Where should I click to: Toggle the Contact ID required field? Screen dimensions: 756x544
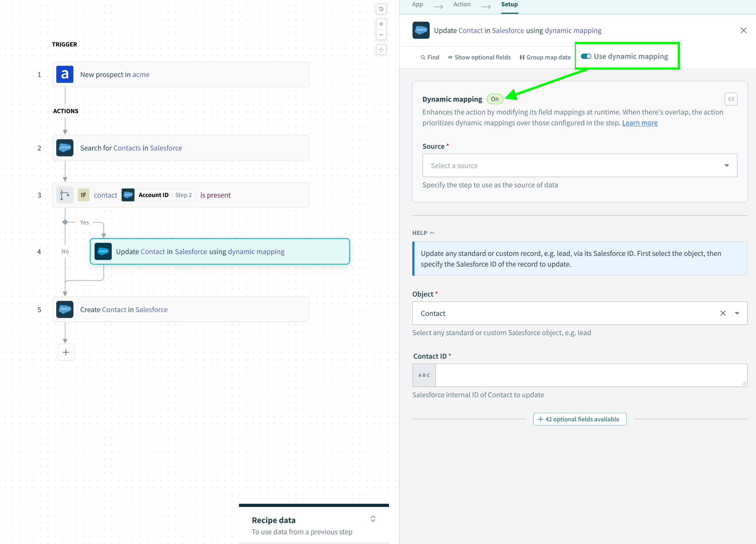click(424, 375)
